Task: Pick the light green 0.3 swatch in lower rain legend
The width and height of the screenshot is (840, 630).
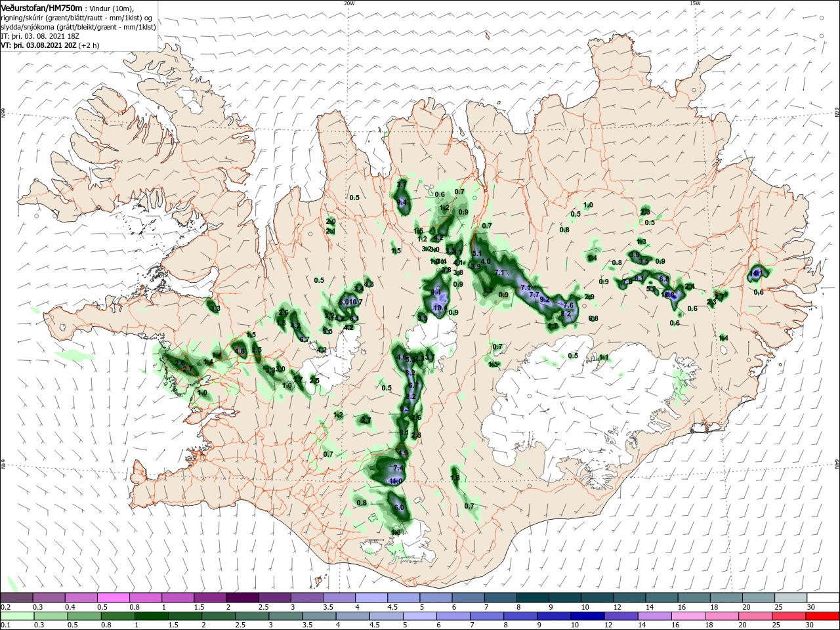Action: (51, 616)
